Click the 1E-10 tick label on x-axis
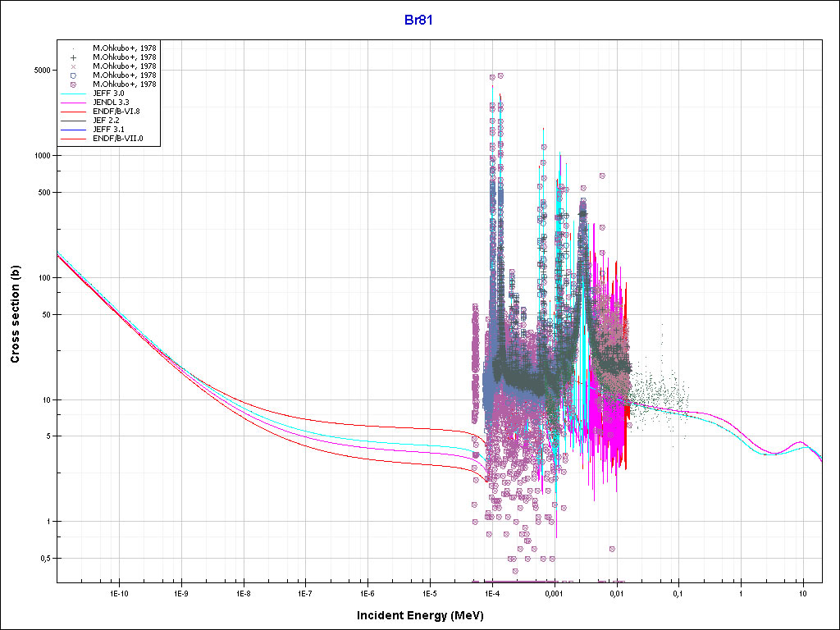 pos(118,593)
